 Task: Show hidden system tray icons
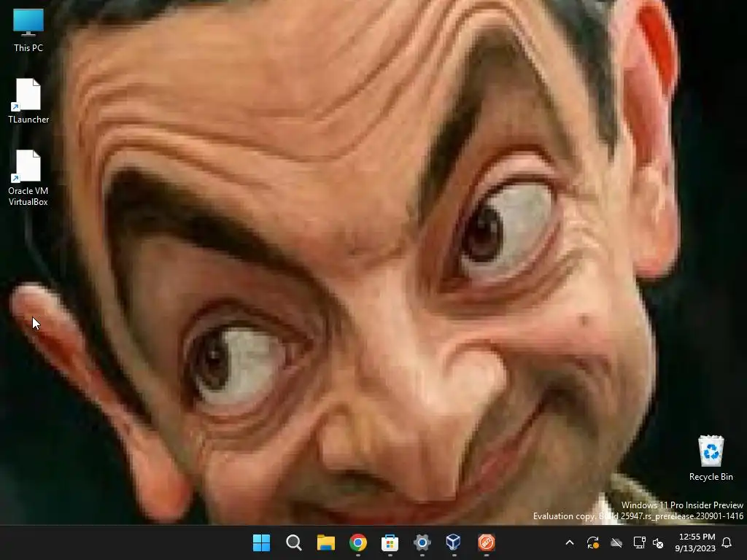tap(569, 542)
